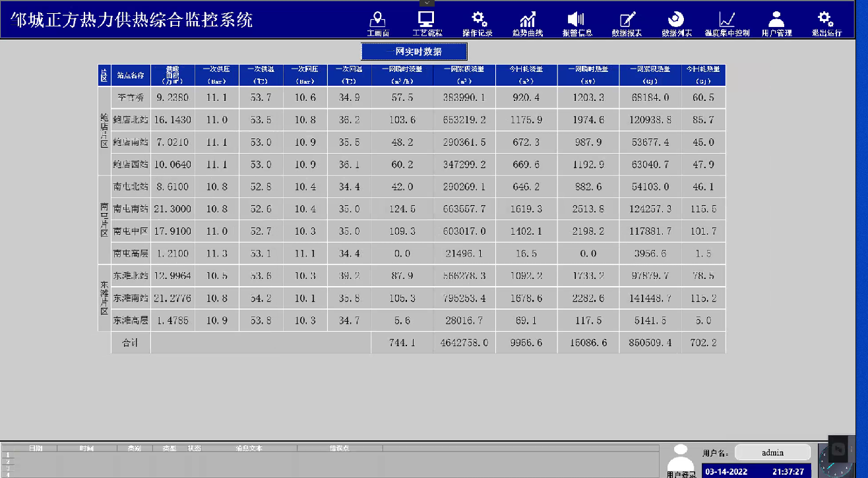Image resolution: width=868 pixels, height=478 pixels.
Task: Open the 报警信息 alarm information page
Action: [577, 24]
